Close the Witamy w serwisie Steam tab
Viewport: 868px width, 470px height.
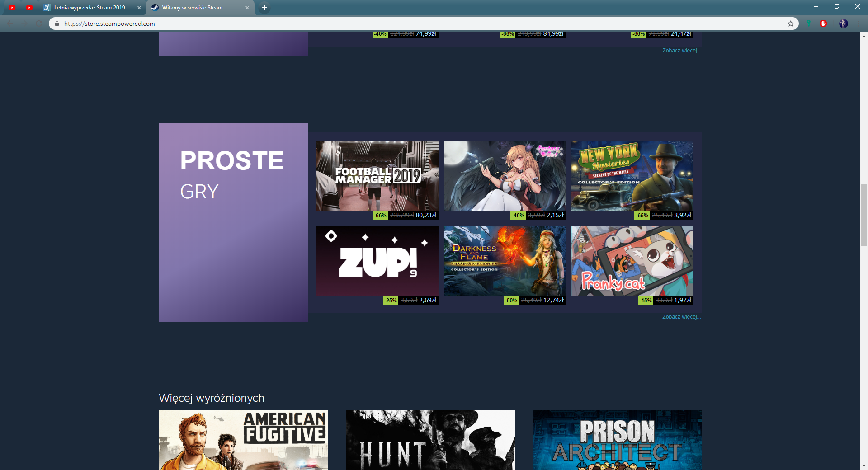pyautogui.click(x=247, y=8)
